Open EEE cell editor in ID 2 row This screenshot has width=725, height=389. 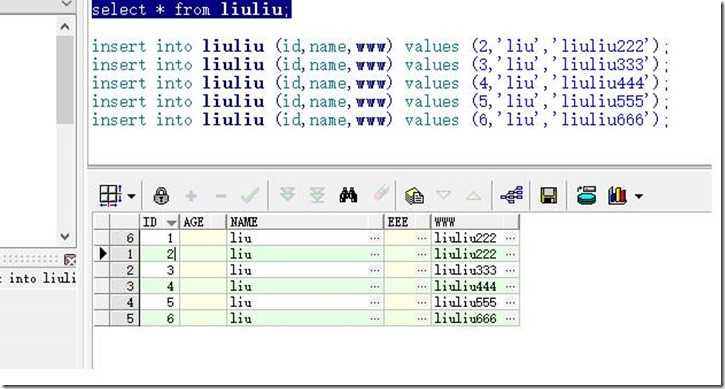click(421, 254)
